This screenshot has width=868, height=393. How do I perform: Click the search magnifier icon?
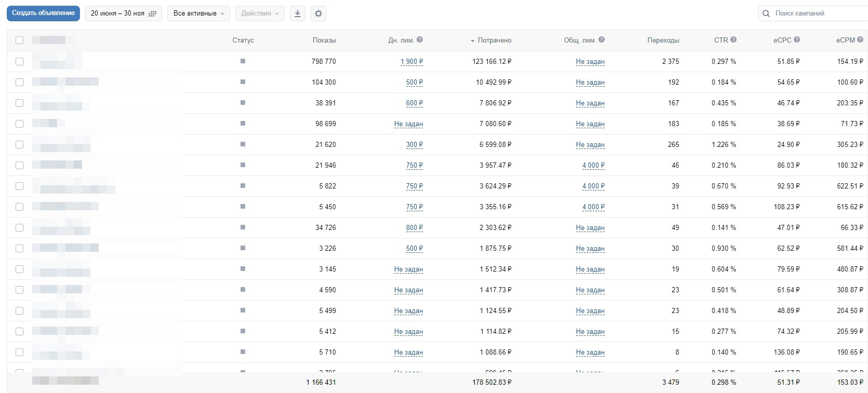click(x=766, y=13)
